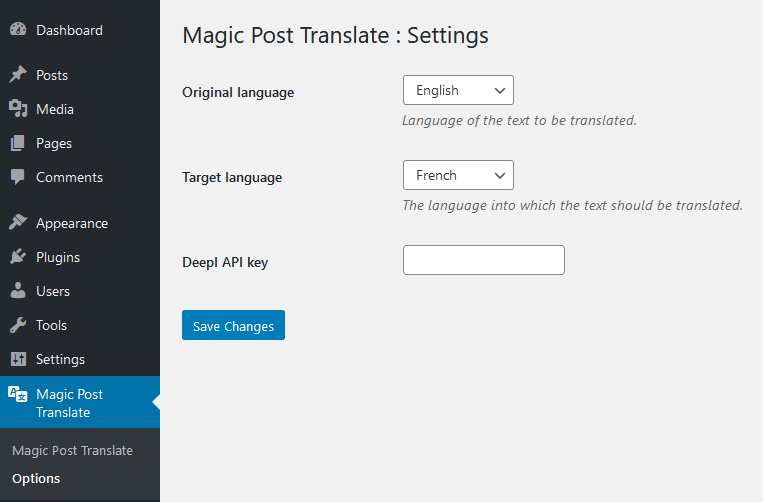Click the Users person icon
Image resolution: width=763 pixels, height=502 pixels.
tap(18, 291)
